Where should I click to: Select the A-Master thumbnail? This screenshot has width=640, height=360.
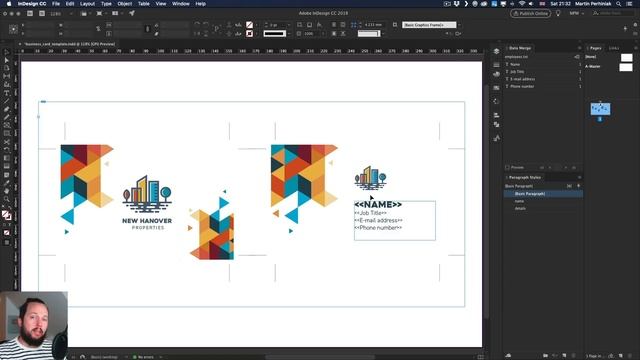(626, 67)
